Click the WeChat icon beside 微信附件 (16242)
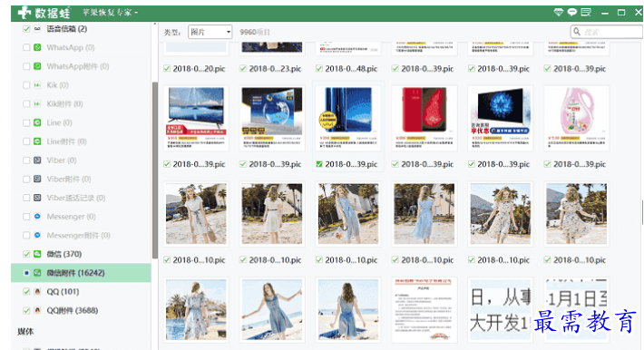644x350 pixels. pos(37,273)
